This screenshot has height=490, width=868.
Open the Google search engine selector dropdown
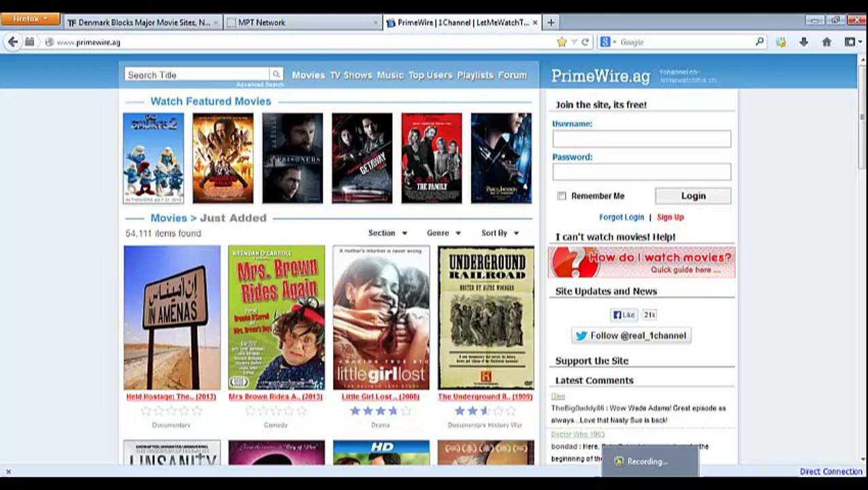(608, 42)
